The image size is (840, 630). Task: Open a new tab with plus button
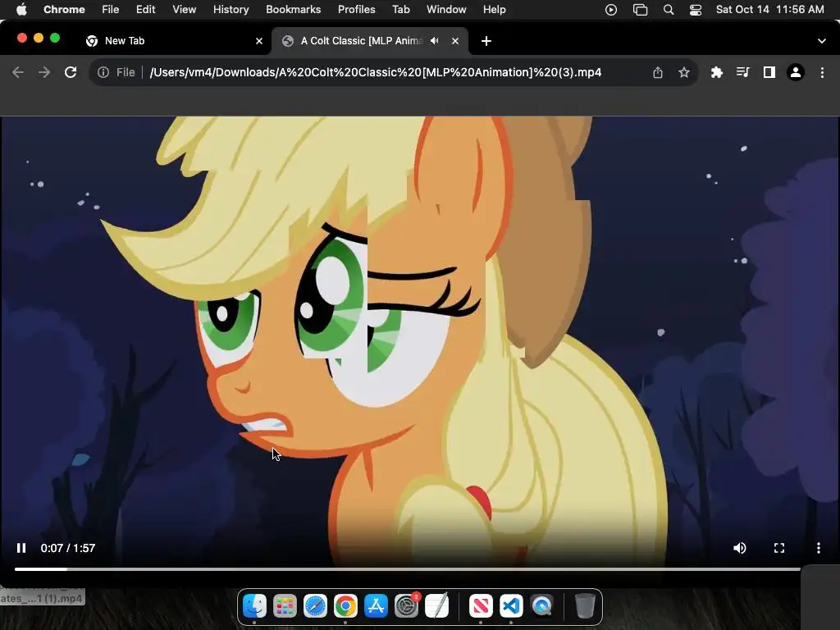(x=486, y=41)
